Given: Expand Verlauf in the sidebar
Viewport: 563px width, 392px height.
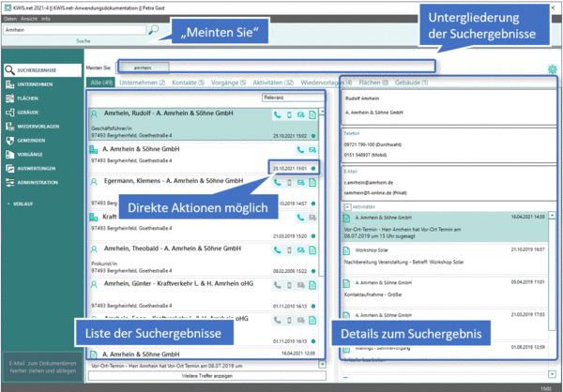Looking at the screenshot, I should click(23, 203).
